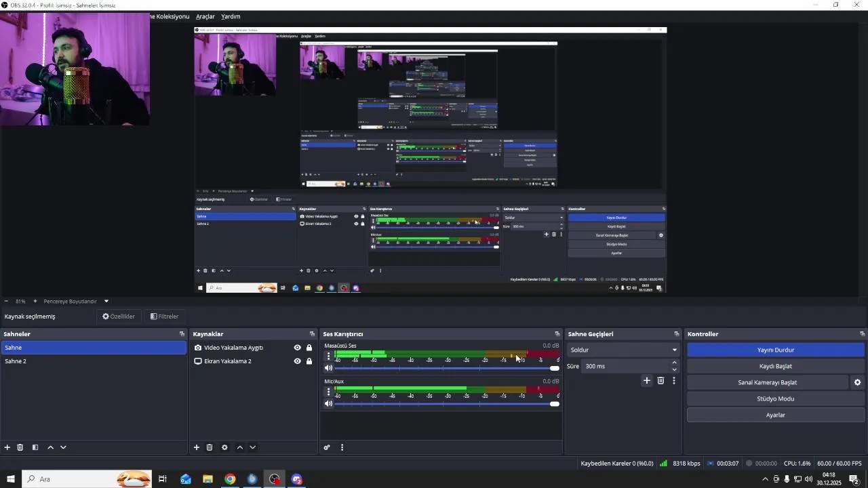Pop out the Sahneler dock panel
The width and height of the screenshot is (868, 488).
[182, 334]
